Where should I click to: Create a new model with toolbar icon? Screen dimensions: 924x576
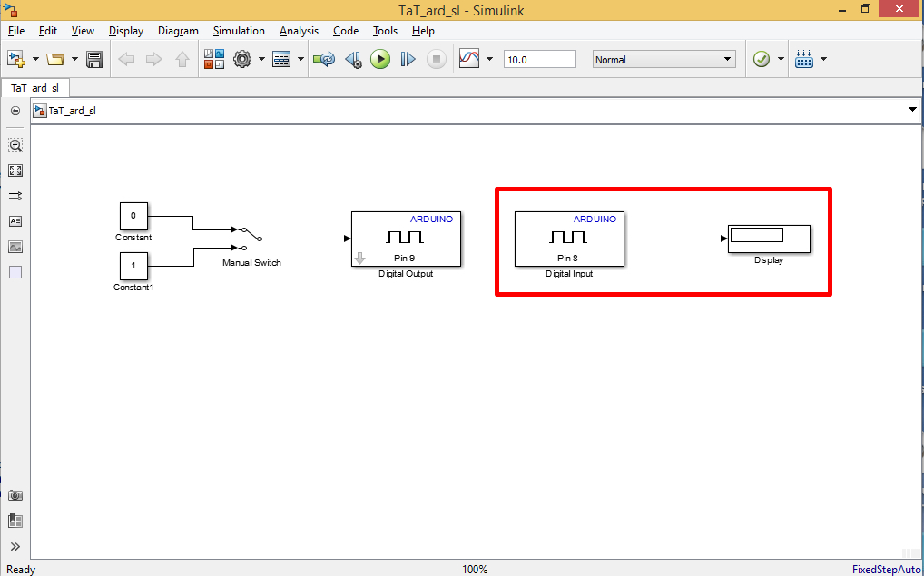coord(16,59)
